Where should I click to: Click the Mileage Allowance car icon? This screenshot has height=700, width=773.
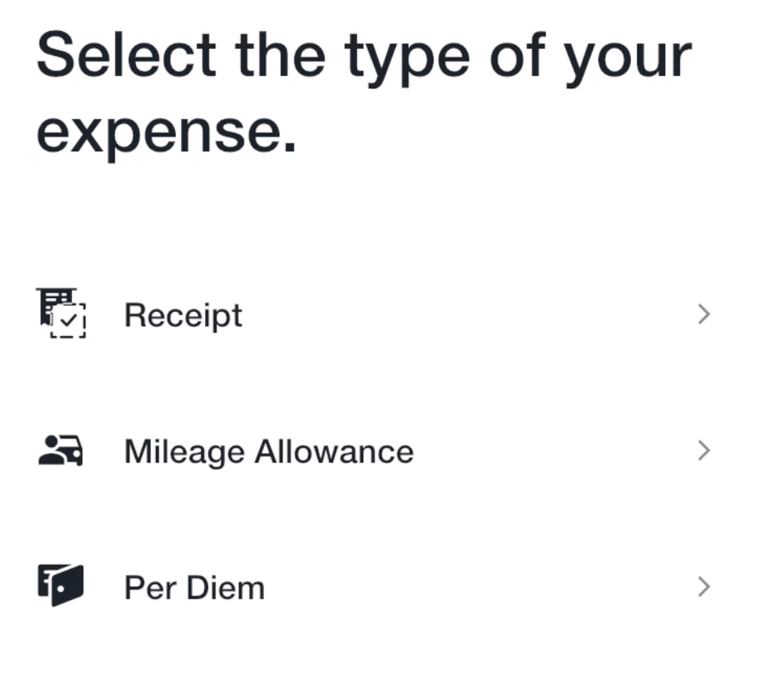click(61, 450)
